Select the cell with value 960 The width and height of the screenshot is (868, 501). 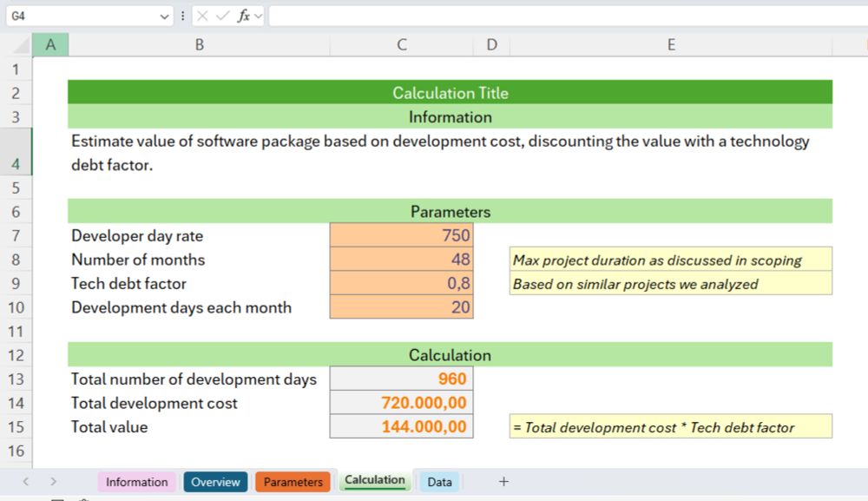[x=401, y=379]
